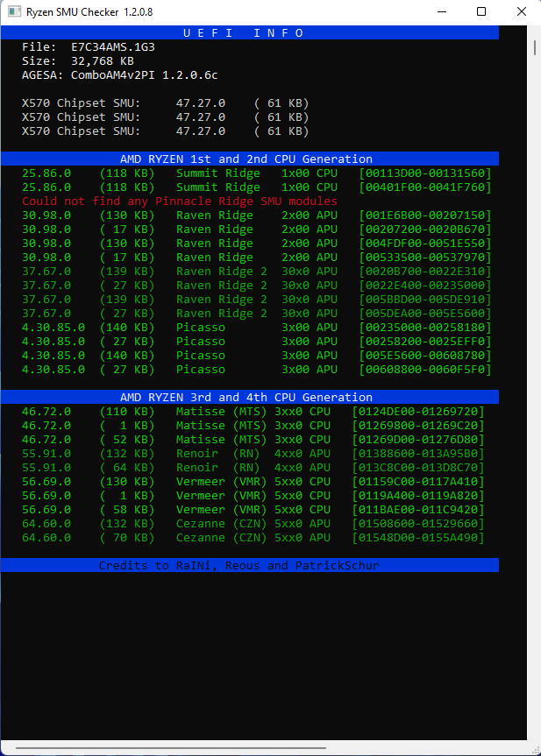Click Renoir address [013C8C00-013D8C70]

pos(418,467)
